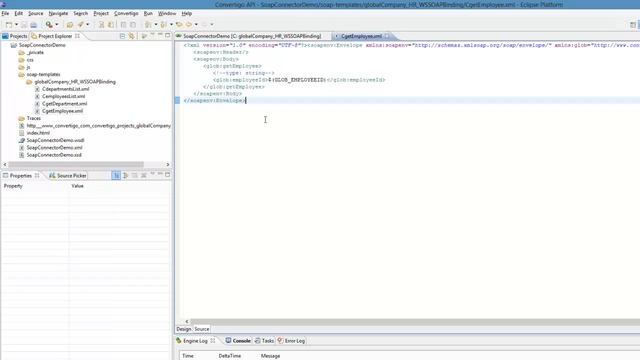Select the globalCompany_HR_WSSOAPBinding folder
Image resolution: width=640 pixels, height=360 pixels.
[75, 82]
